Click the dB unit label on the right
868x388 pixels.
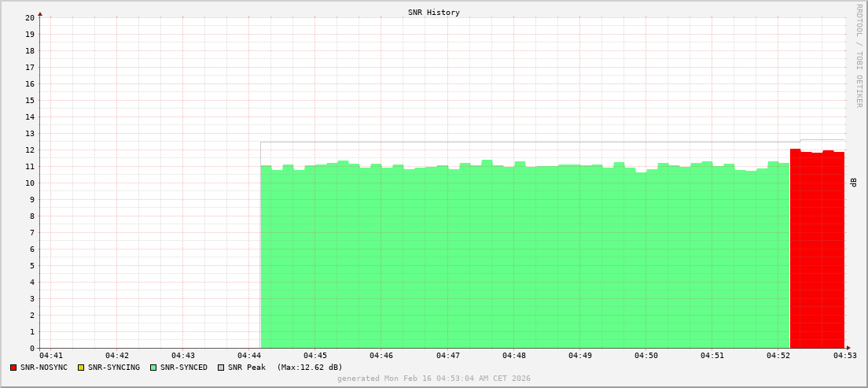click(854, 183)
